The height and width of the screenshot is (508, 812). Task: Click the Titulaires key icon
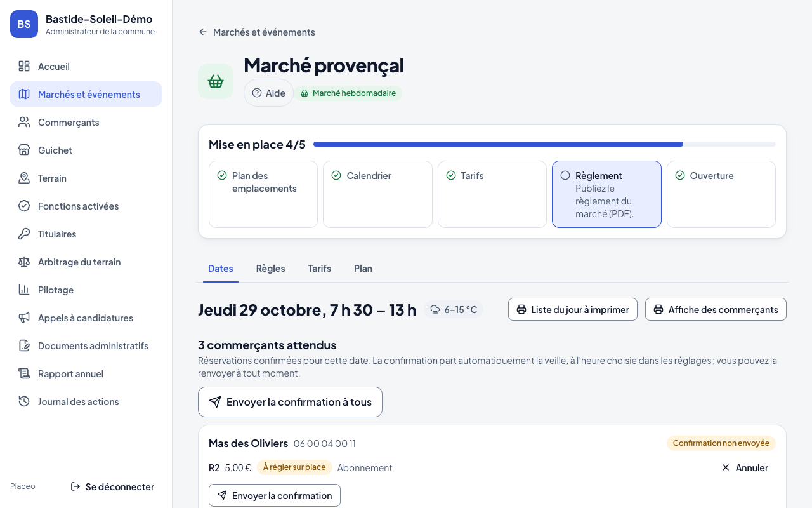point(24,234)
